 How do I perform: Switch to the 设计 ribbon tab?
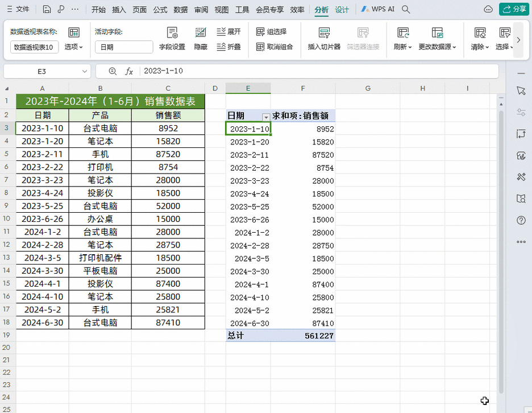340,9
